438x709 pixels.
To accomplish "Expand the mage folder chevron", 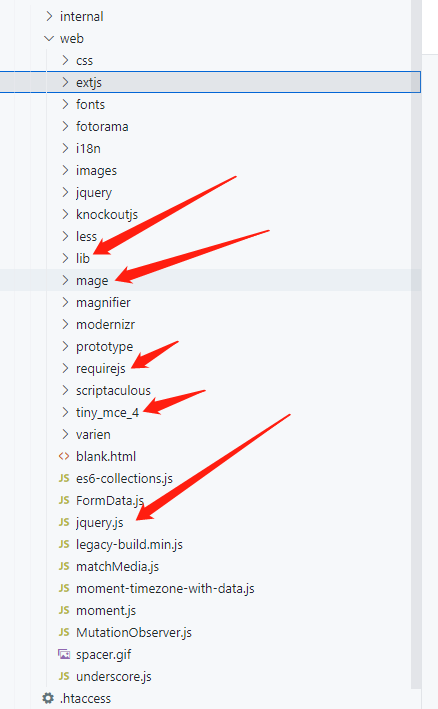I will pyautogui.click(x=66, y=280).
